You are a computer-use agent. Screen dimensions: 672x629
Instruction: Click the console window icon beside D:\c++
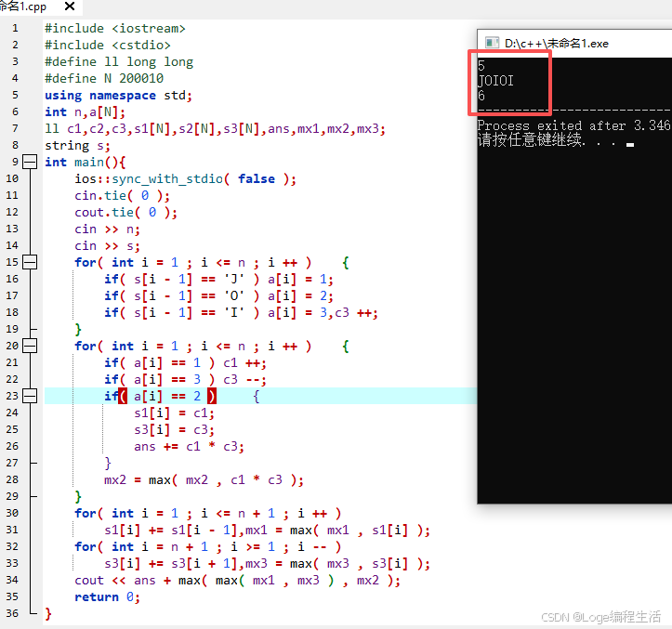[x=492, y=43]
